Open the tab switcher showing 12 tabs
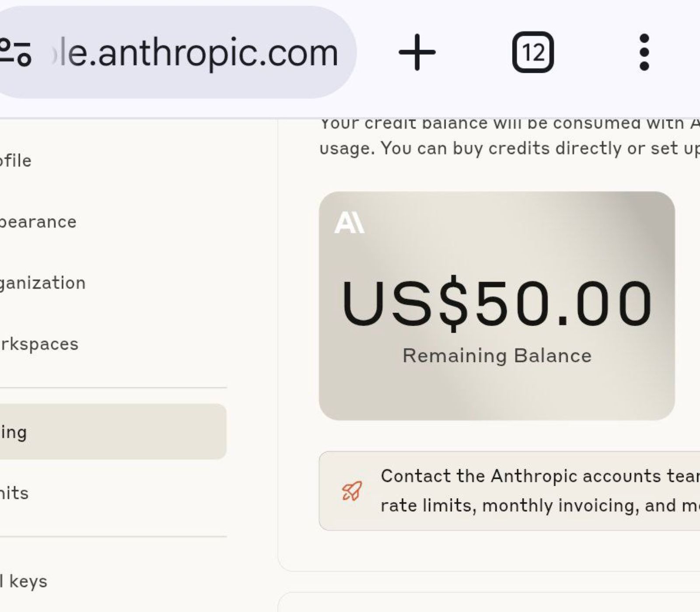The width and height of the screenshot is (700, 612). (x=532, y=52)
